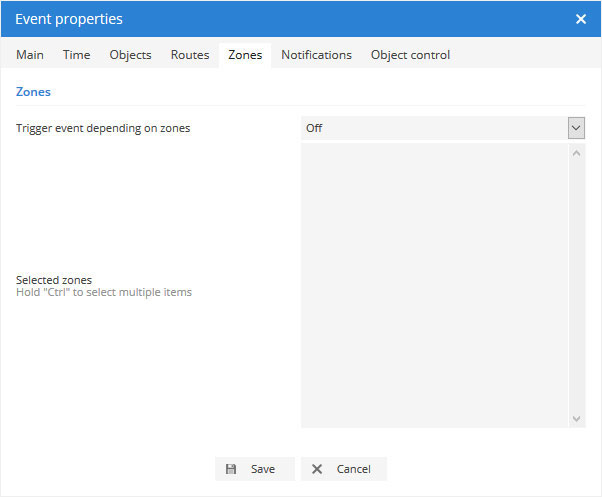Viewport: 602px width, 497px height.
Task: Click the active Zones tab
Action: click(245, 55)
